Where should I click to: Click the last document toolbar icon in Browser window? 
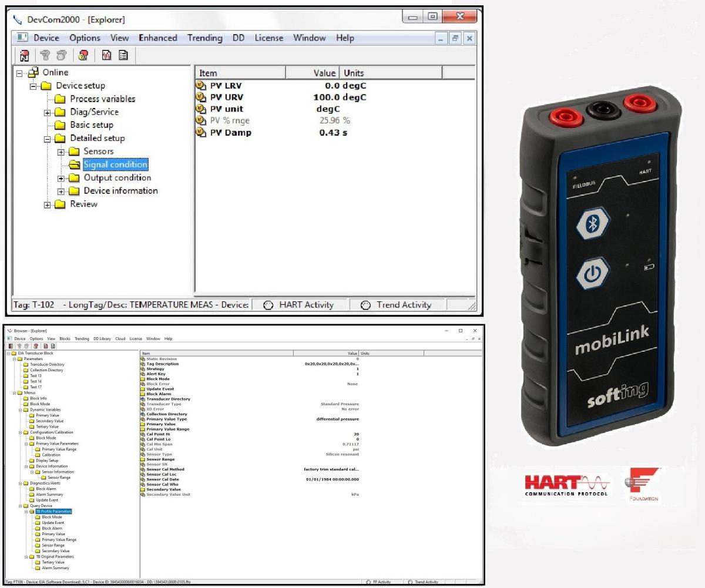(x=52, y=347)
